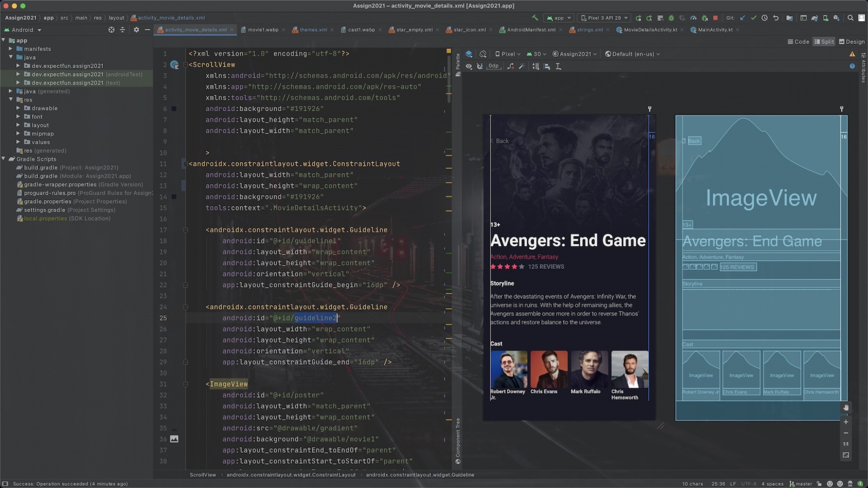Click the Select Opened File target icon
868x488 pixels.
[111, 30]
